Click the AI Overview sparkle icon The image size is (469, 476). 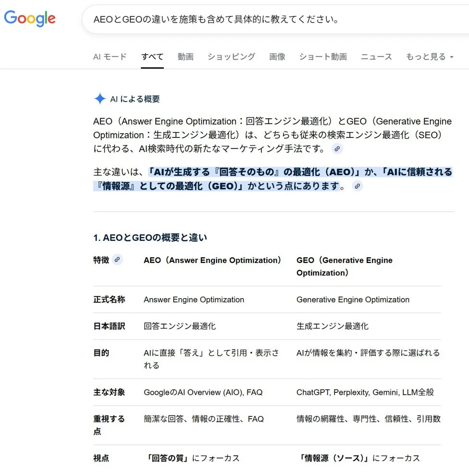pos(99,99)
